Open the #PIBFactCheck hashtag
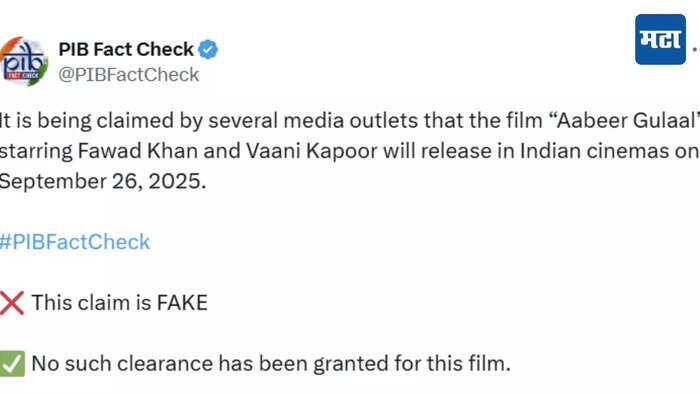The image size is (700, 394). 75,242
